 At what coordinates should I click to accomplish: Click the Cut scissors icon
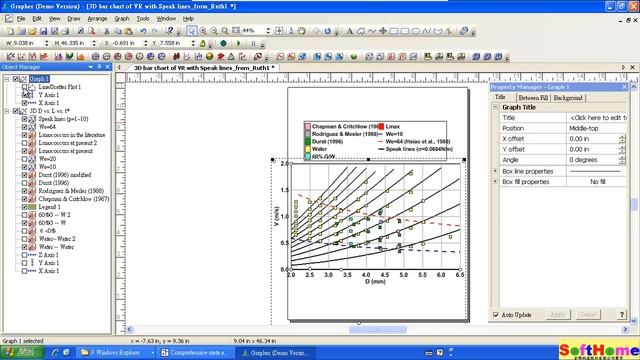pyautogui.click(x=107, y=31)
